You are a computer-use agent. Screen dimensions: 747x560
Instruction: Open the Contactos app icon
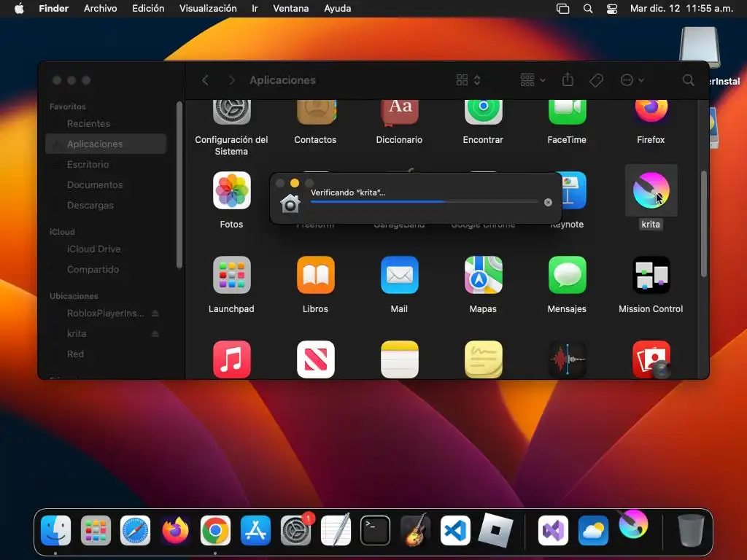pos(315,112)
